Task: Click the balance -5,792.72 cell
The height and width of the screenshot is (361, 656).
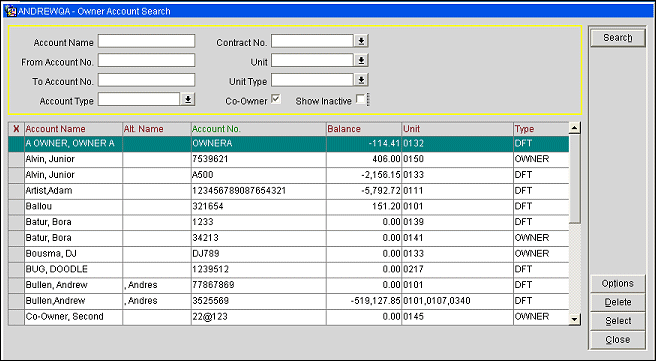Action: click(x=364, y=191)
